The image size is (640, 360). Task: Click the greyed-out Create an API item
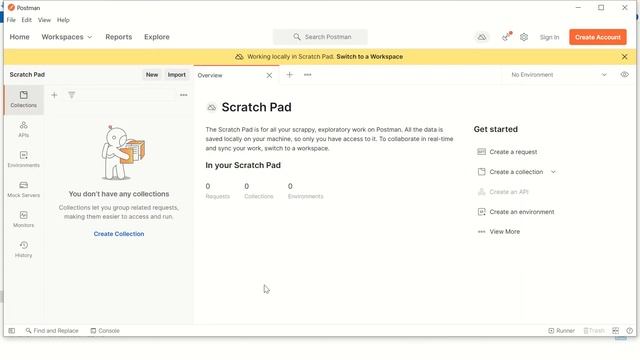point(503,192)
